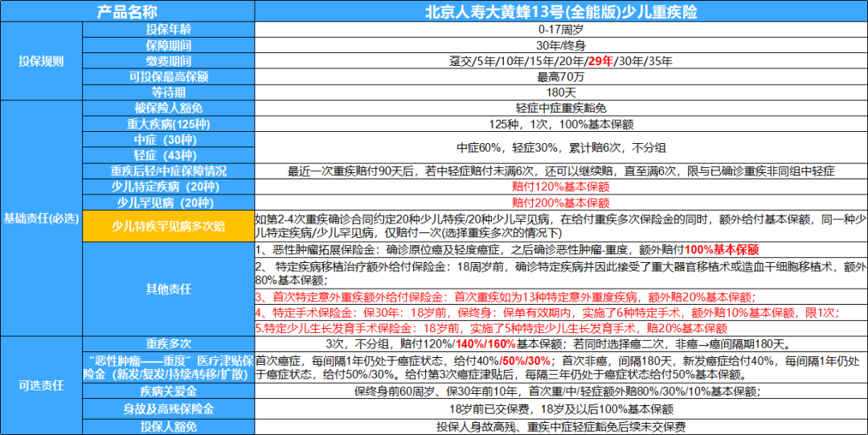Select the payment period cell with 29年
Image resolution: width=868 pixels, height=435 pixels.
(x=561, y=61)
